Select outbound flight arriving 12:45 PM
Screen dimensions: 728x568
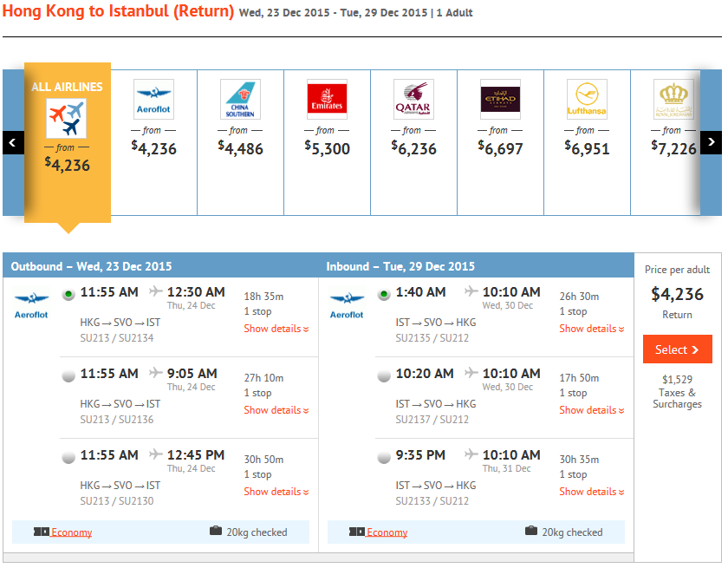[68, 457]
